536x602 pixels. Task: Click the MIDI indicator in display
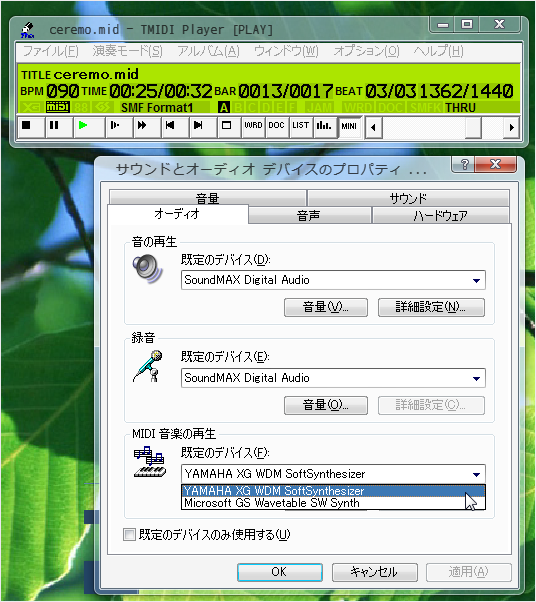[58, 107]
